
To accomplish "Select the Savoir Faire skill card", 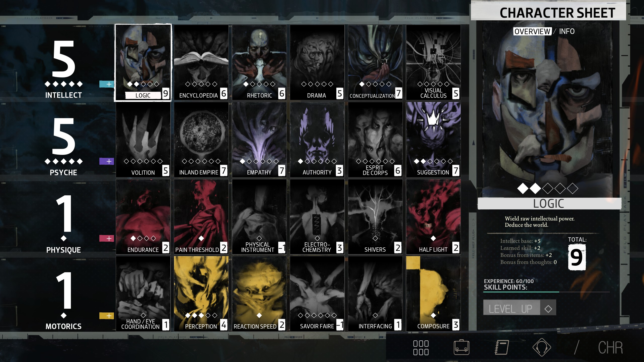I will tap(317, 294).
